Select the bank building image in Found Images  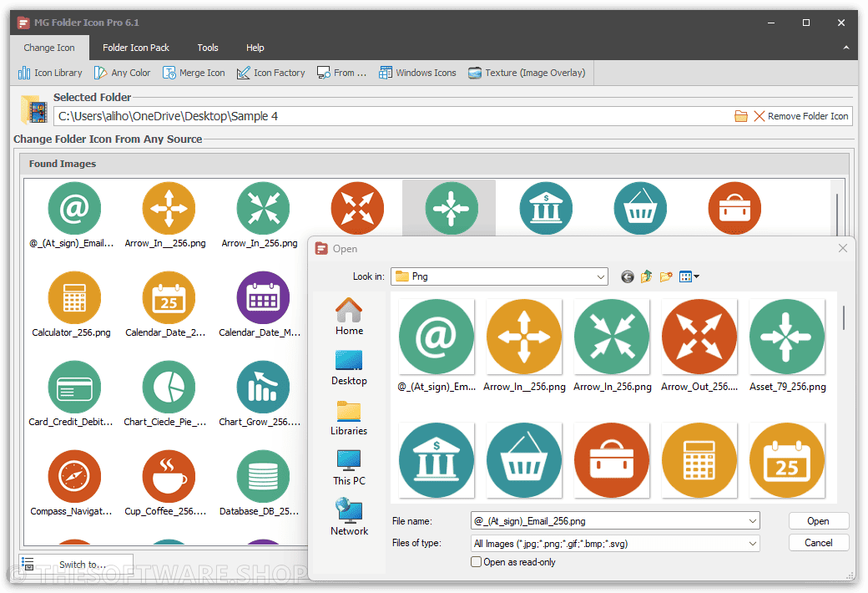click(546, 208)
